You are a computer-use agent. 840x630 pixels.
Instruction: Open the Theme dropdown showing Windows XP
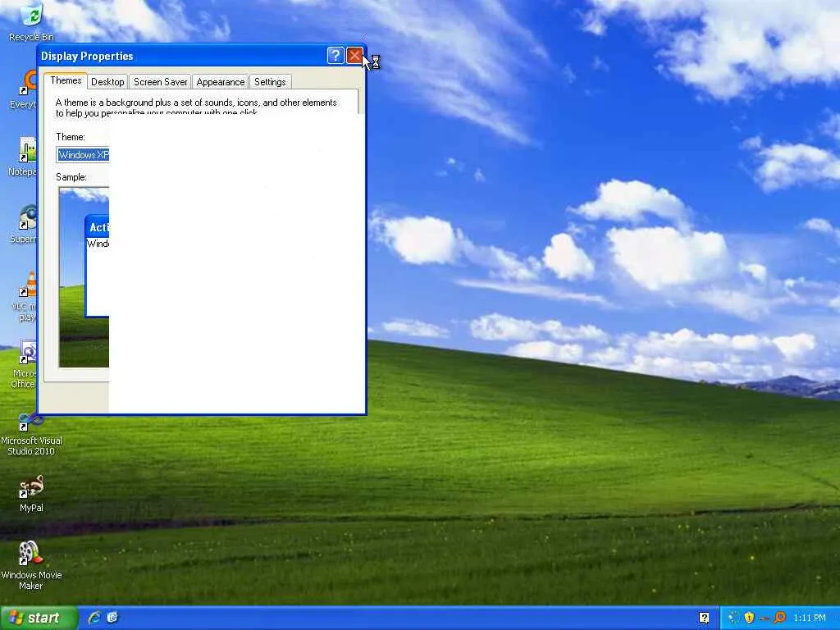pos(83,155)
